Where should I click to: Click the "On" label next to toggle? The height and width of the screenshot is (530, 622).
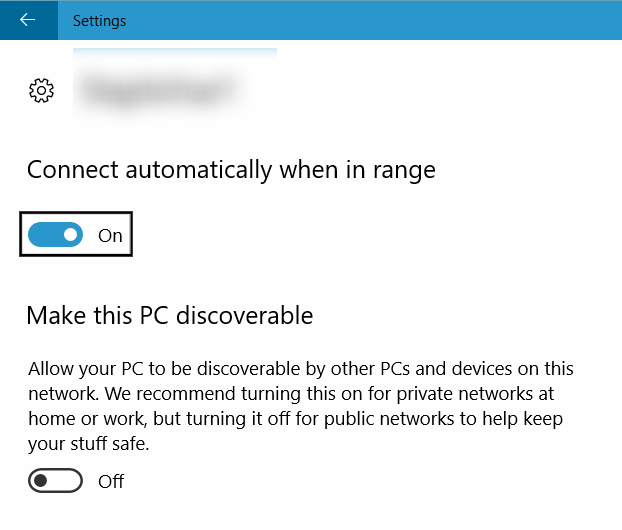pyautogui.click(x=110, y=236)
